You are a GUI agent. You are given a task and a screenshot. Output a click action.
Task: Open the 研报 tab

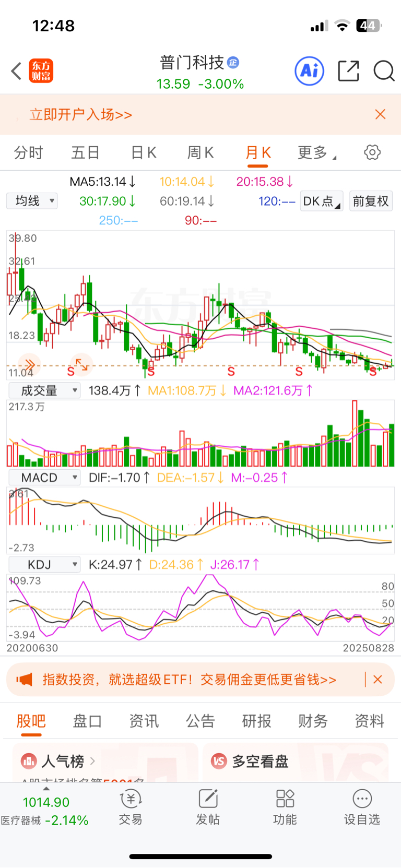256,721
